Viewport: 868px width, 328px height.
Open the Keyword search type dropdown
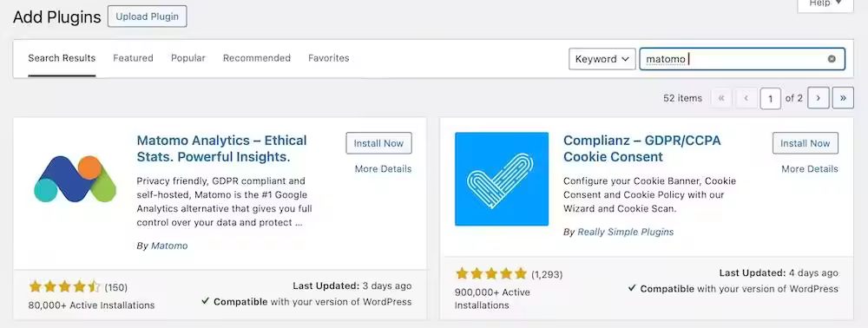[x=602, y=59]
